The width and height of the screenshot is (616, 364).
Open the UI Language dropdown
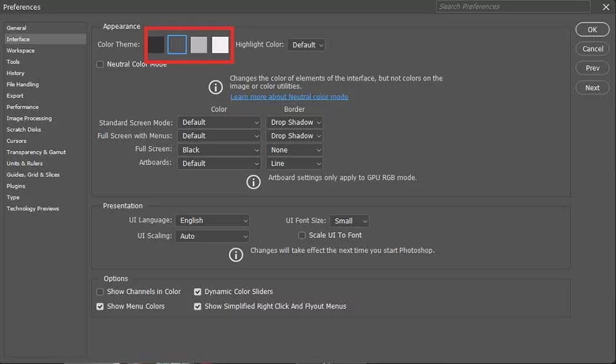point(212,220)
